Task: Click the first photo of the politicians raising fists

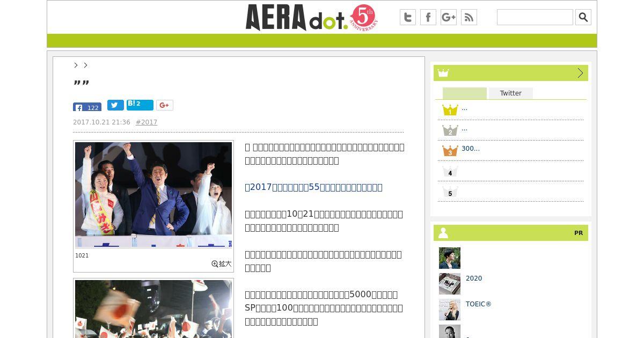Action: 153,195
